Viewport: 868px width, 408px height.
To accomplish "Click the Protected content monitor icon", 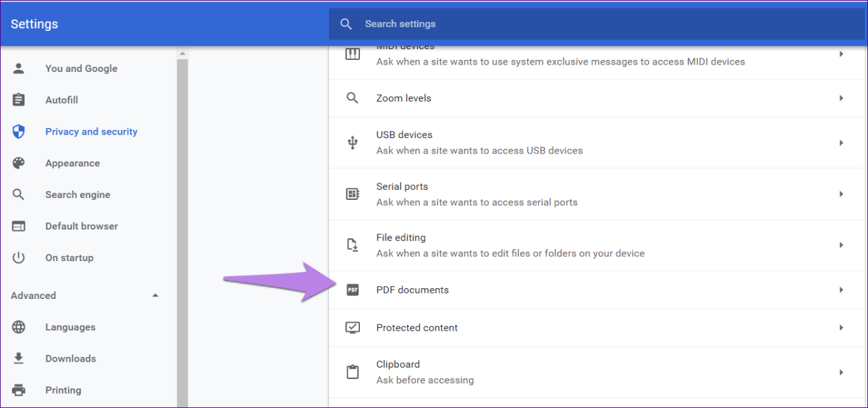I will 353,328.
